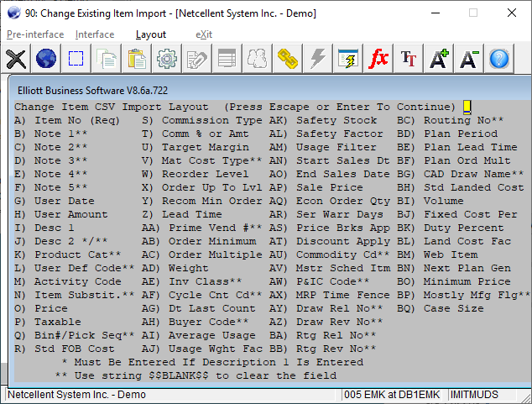This screenshot has width=532, height=404.
Task: Click the copy documents toolbar icon
Action: click(107, 59)
